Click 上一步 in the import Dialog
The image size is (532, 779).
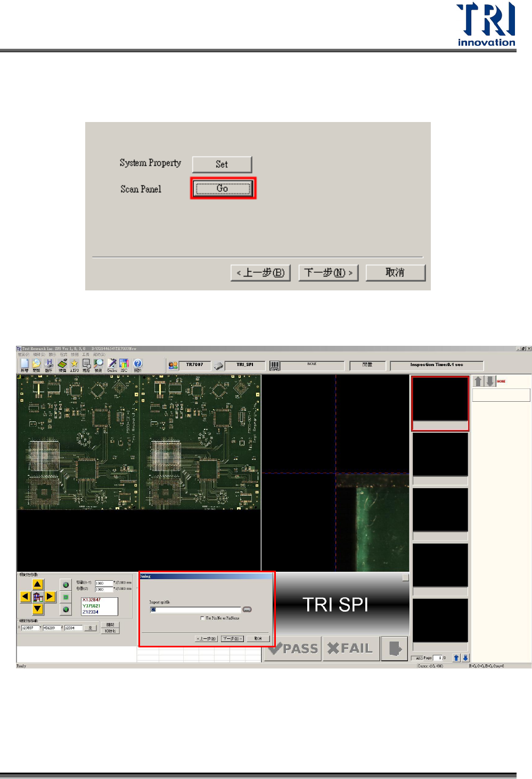[x=207, y=638]
